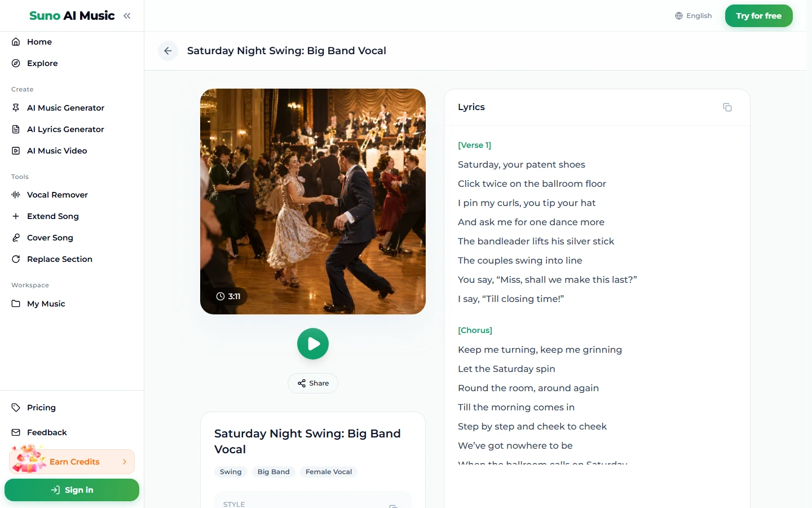
Task: Click the Share button
Action: tap(313, 383)
